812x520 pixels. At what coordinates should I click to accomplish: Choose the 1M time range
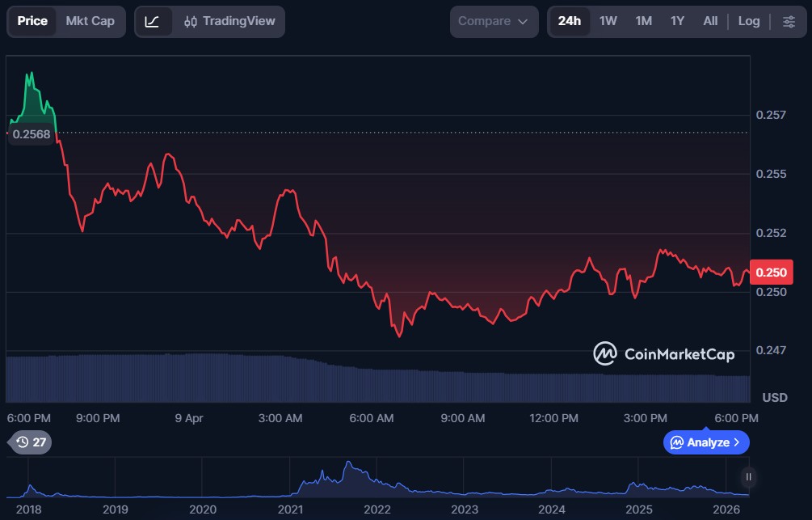(x=643, y=21)
